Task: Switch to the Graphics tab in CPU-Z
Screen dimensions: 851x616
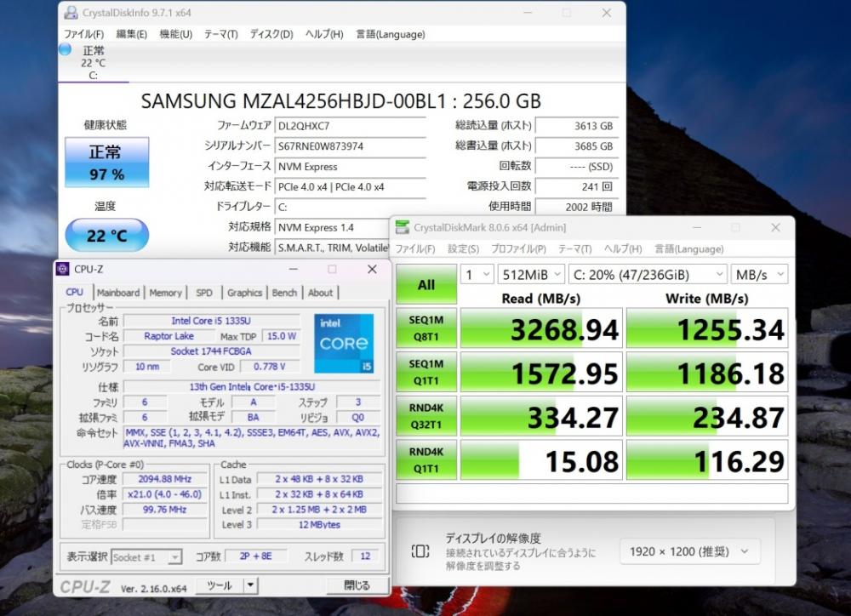Action: [244, 293]
